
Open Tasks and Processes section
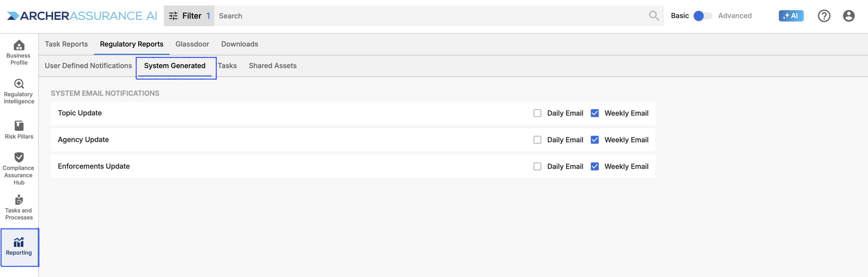pyautogui.click(x=19, y=207)
